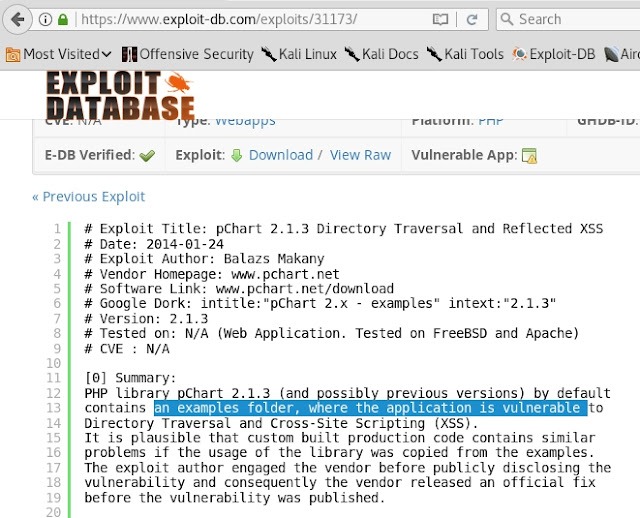Click the Kali Tools bookmark icon
Screen dimensions: 640x518
[434, 54]
